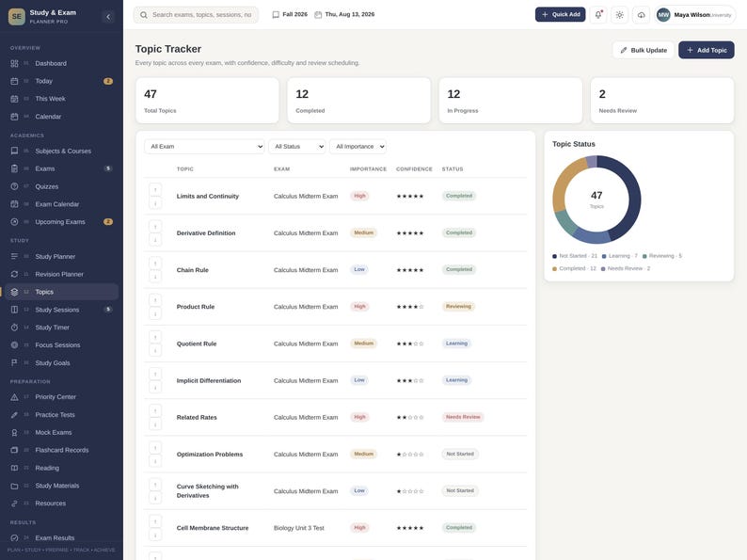Click the Completed status badge for Chain Rule

tap(459, 270)
